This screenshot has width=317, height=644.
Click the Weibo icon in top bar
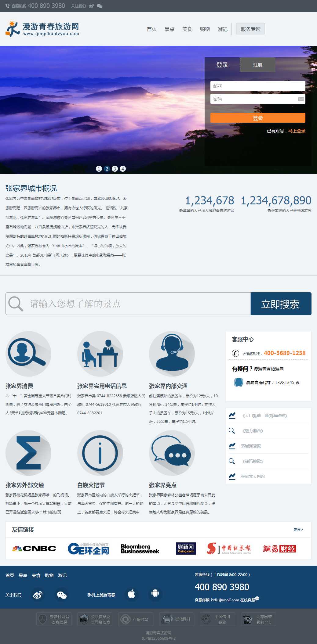(x=91, y=6)
